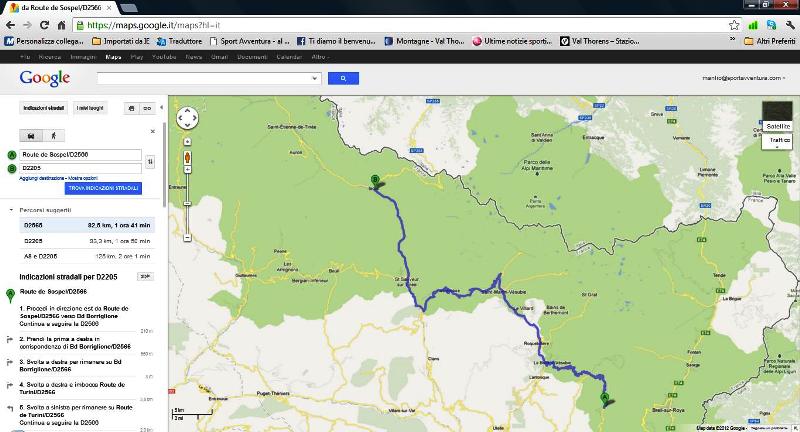Close the directions panel with X
Image resolution: width=800 pixels, height=432 pixels.
click(x=153, y=130)
